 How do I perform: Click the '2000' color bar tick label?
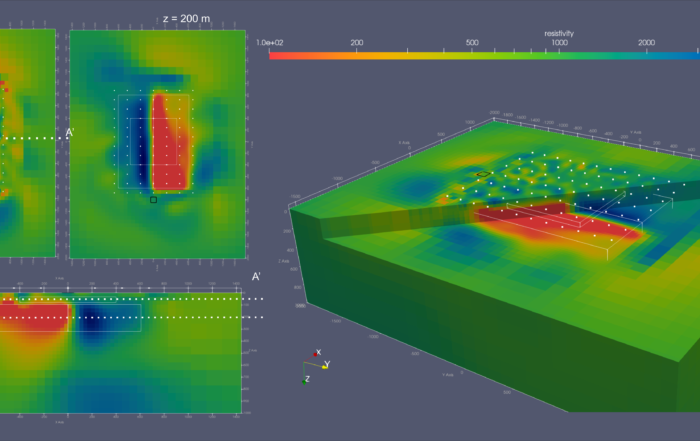point(646,43)
